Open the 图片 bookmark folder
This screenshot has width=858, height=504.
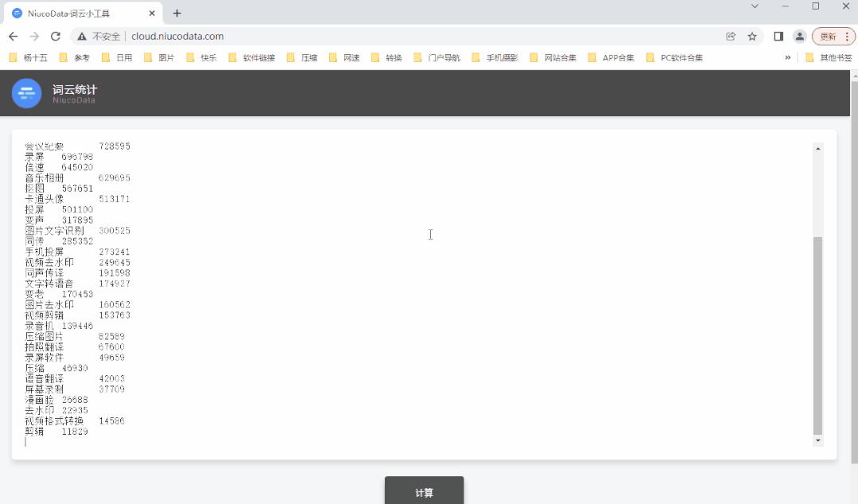pyautogui.click(x=159, y=57)
